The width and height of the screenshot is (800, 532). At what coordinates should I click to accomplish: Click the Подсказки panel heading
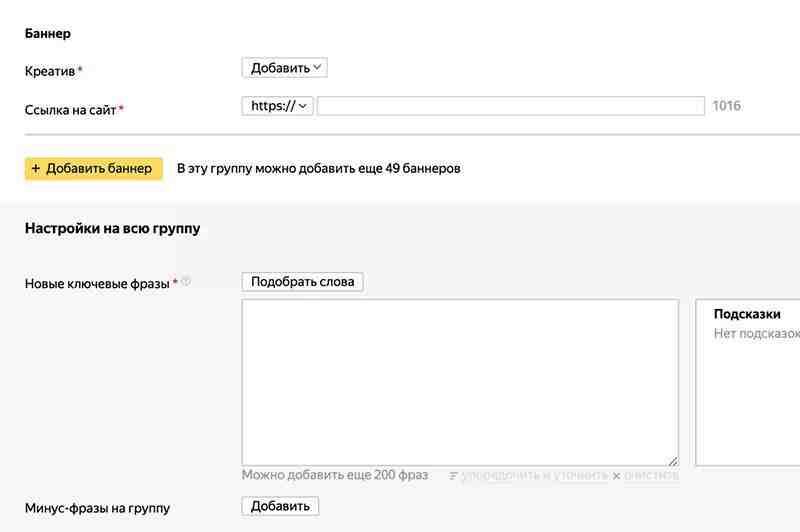click(747, 314)
